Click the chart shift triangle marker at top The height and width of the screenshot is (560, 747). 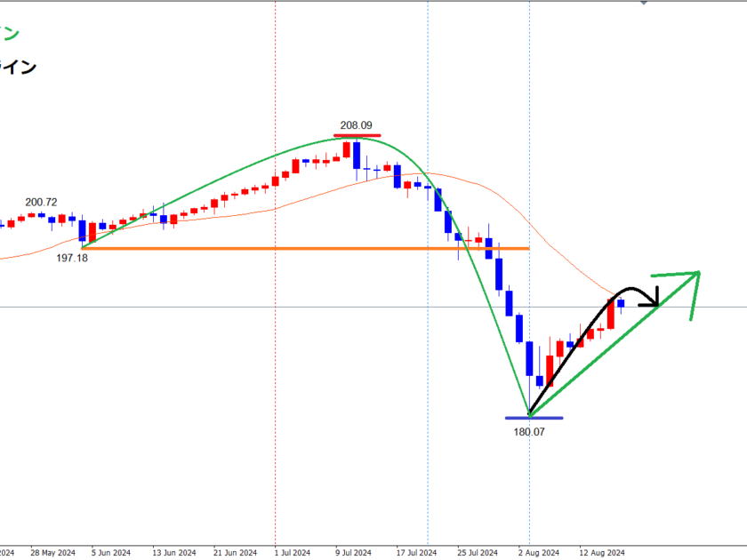click(x=644, y=3)
